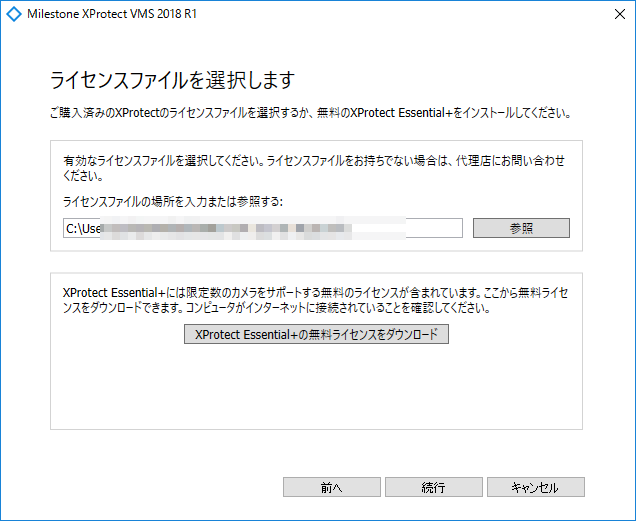Download the free XProtect Essential+ license
This screenshot has width=636, height=521.
(316, 334)
